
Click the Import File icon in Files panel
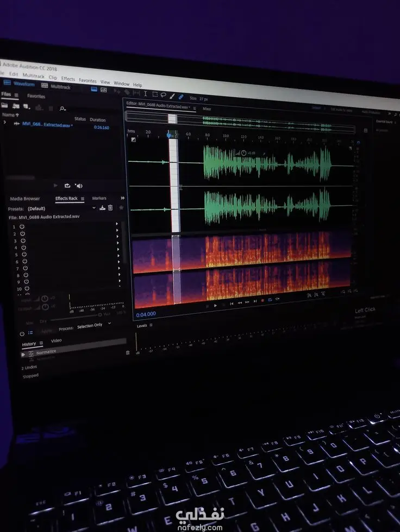point(16,106)
